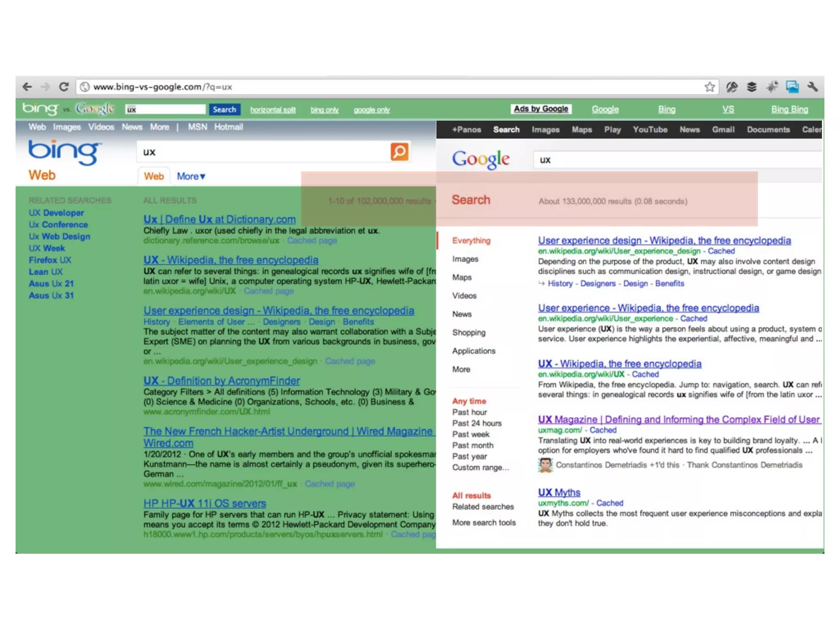Filter Google results to Past week
Image resolution: width=840 pixels, height=630 pixels.
[x=471, y=434]
